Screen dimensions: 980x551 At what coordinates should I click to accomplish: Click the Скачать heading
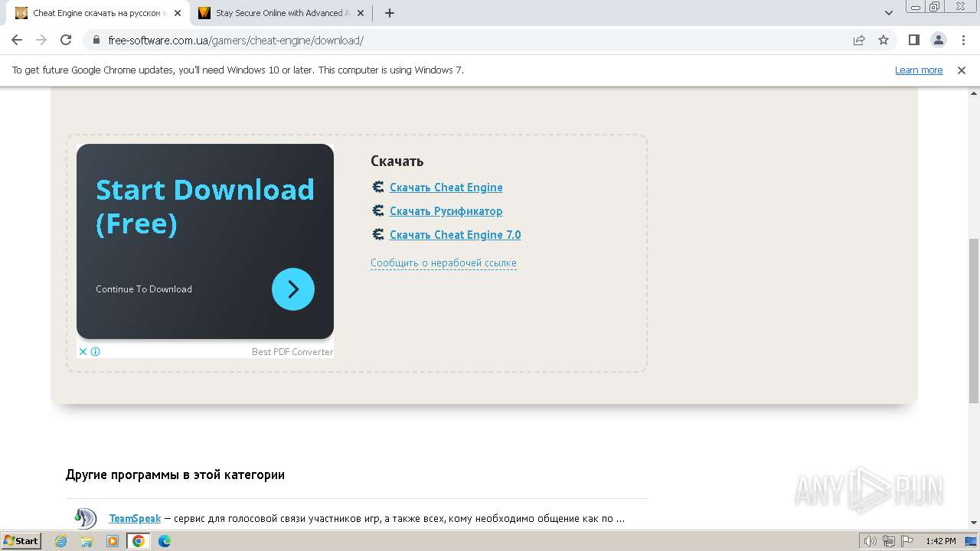point(397,161)
